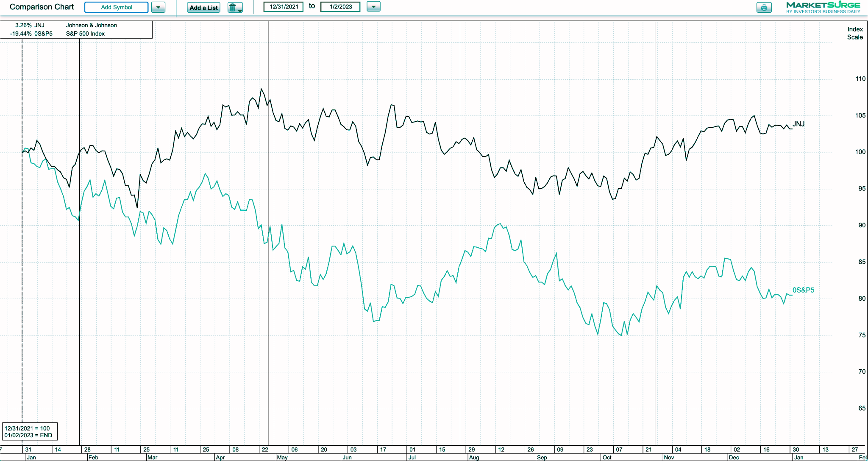Image resolution: width=868 pixels, height=461 pixels.
Task: Click the printer icon
Action: click(x=764, y=7)
